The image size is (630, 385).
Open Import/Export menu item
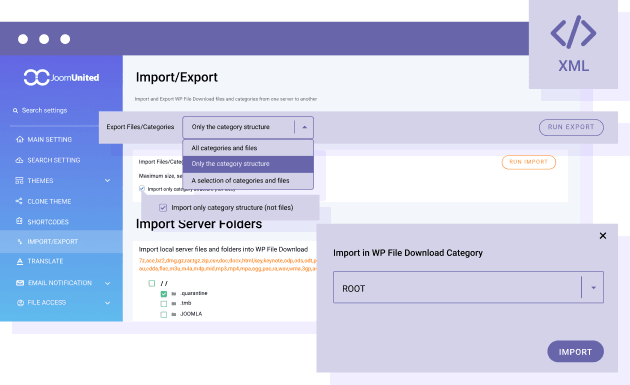coord(61,242)
